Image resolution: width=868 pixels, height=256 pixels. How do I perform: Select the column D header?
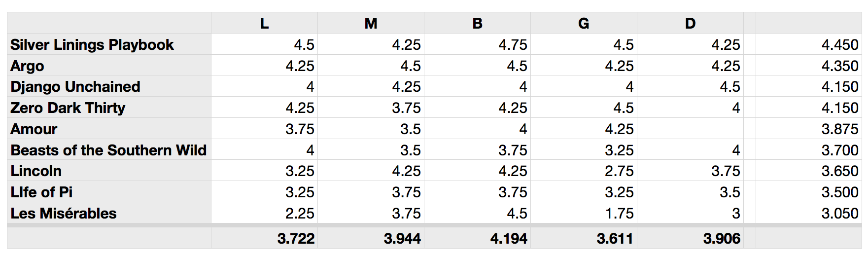pyautogui.click(x=690, y=23)
